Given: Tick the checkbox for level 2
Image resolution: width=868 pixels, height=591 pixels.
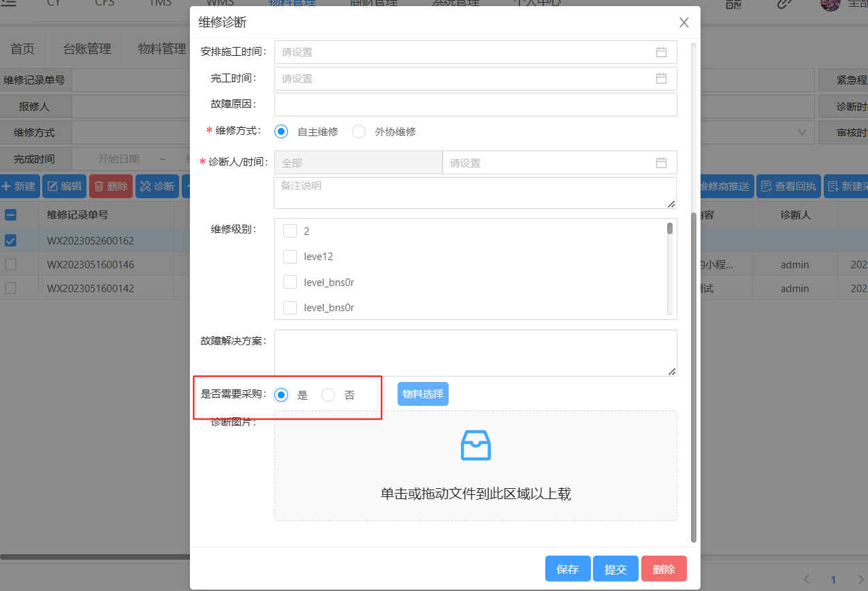Looking at the screenshot, I should (290, 231).
